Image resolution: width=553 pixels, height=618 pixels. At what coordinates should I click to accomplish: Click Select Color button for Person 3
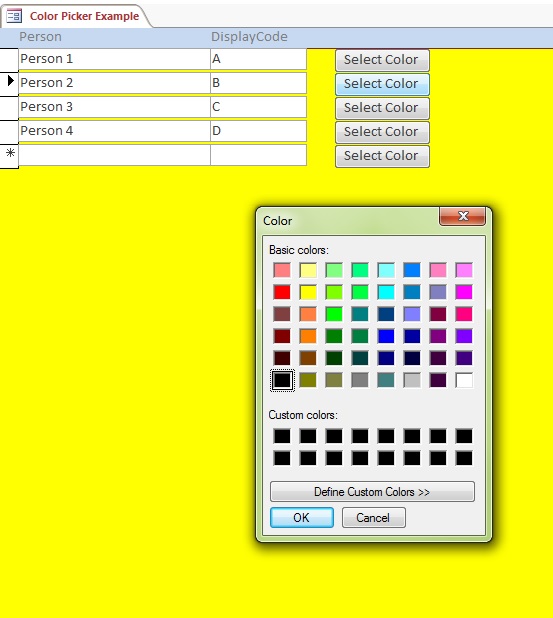tap(382, 108)
